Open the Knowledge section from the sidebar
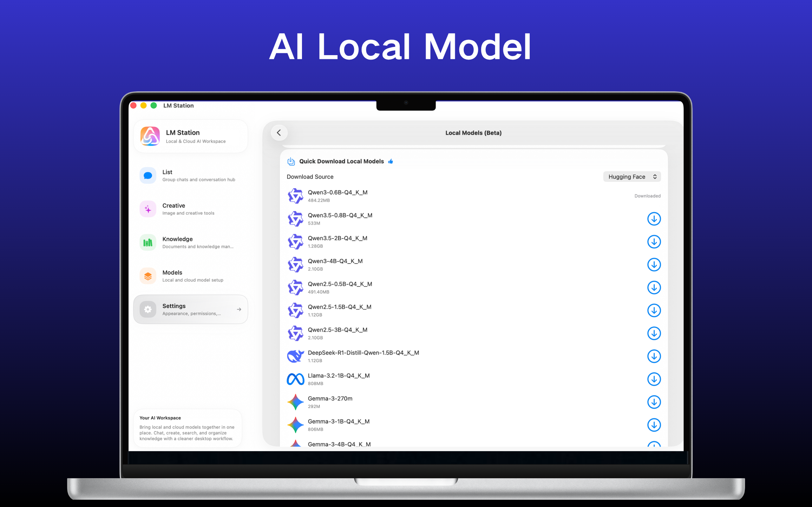Viewport: 812px width, 507px height. pos(190,242)
